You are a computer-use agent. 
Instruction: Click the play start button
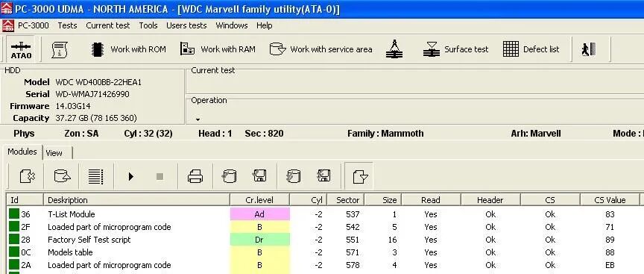(x=131, y=176)
